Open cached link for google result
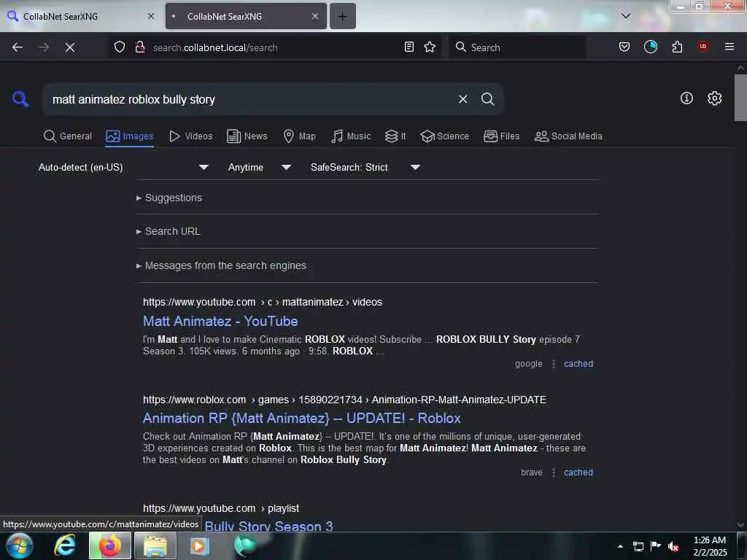The height and width of the screenshot is (560, 747). [x=578, y=364]
